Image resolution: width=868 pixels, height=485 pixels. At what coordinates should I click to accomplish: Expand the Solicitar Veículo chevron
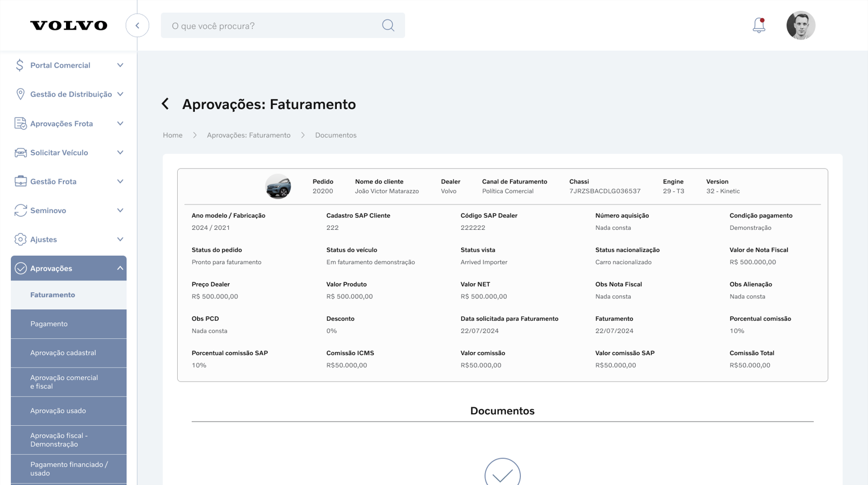tap(120, 153)
